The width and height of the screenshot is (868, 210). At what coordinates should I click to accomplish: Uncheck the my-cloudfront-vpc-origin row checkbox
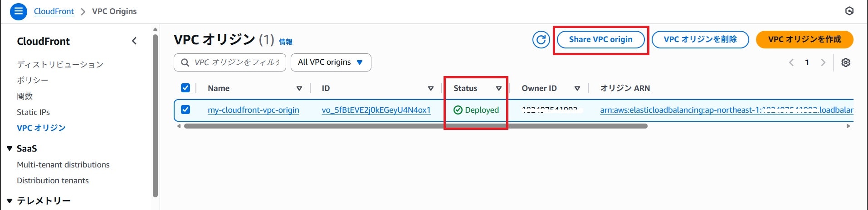pos(185,110)
